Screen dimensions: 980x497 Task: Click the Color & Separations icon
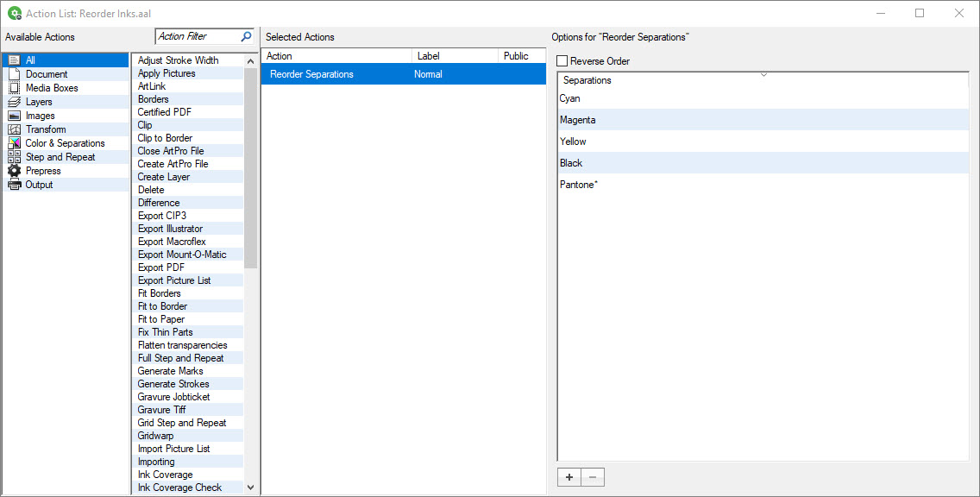(14, 143)
